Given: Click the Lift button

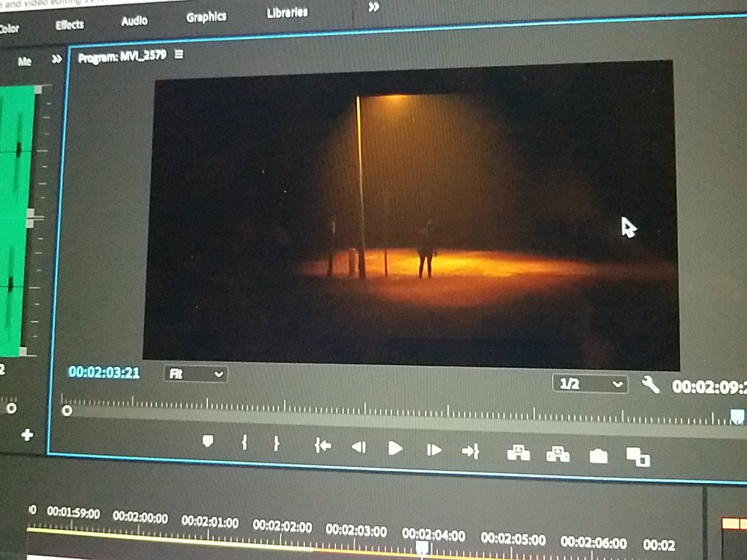Looking at the screenshot, I should point(518,453).
